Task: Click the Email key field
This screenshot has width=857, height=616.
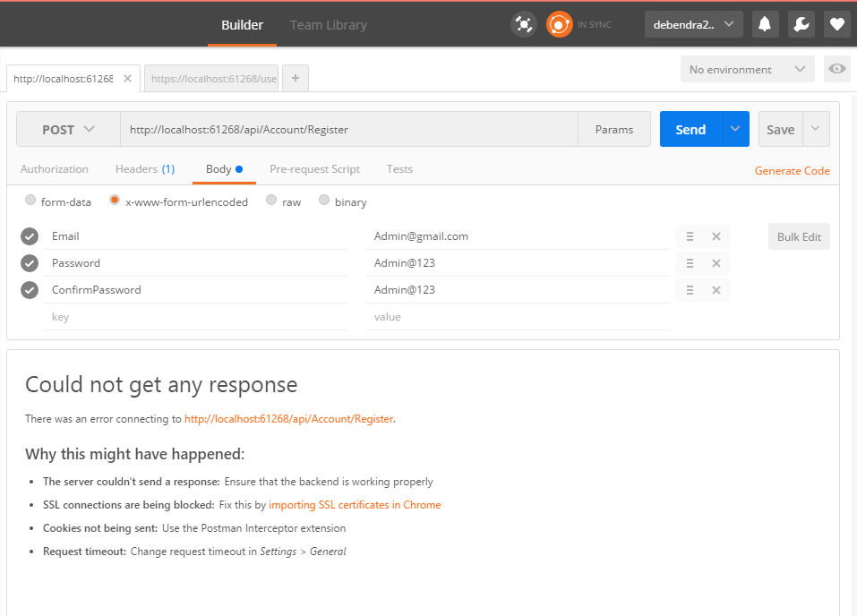Action: (x=195, y=236)
